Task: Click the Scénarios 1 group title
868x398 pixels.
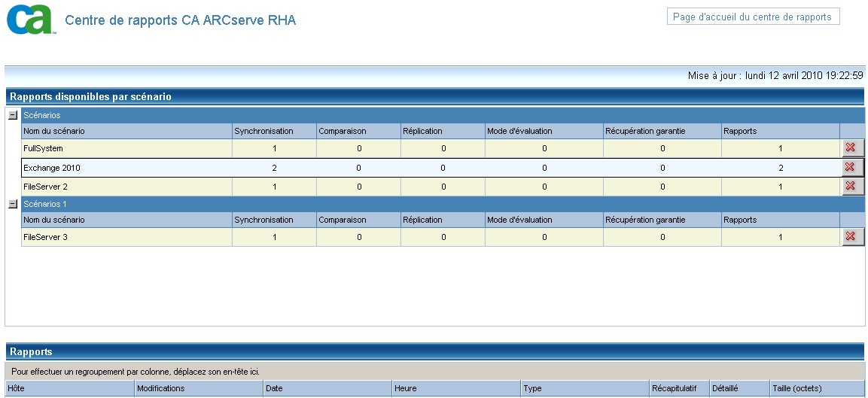Action: point(45,204)
